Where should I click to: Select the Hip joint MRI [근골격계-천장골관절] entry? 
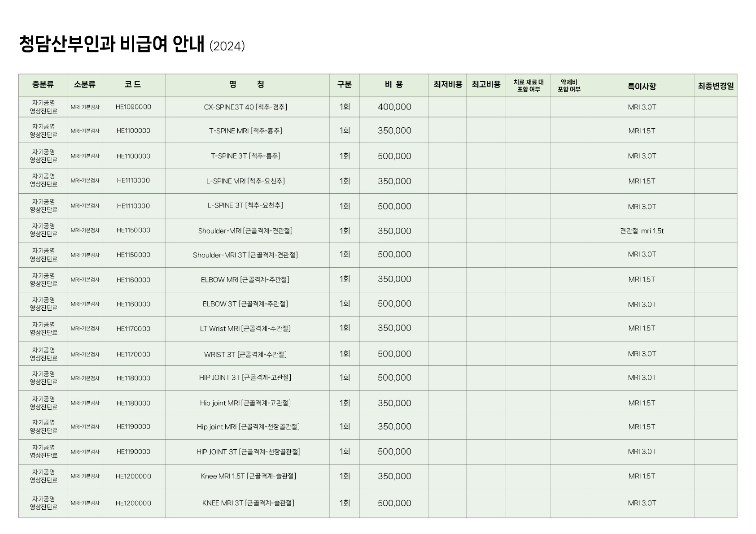[x=248, y=427]
